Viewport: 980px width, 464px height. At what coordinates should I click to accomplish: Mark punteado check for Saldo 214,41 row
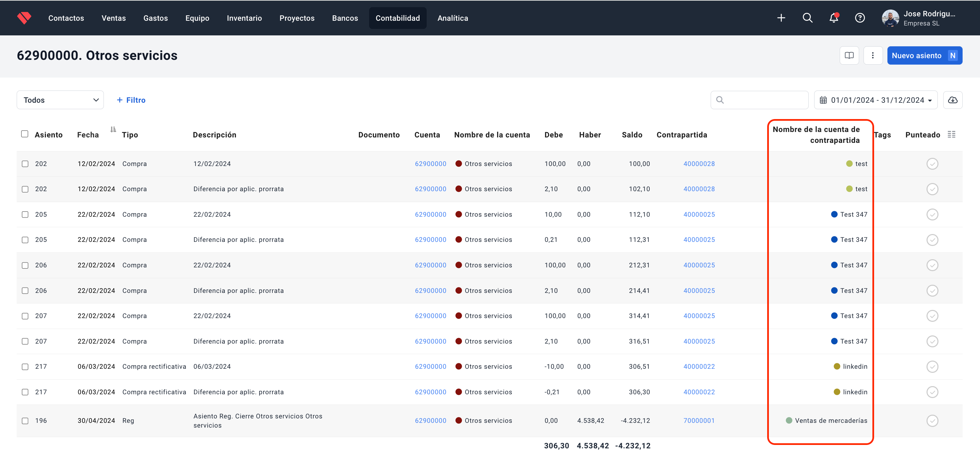pyautogui.click(x=932, y=291)
